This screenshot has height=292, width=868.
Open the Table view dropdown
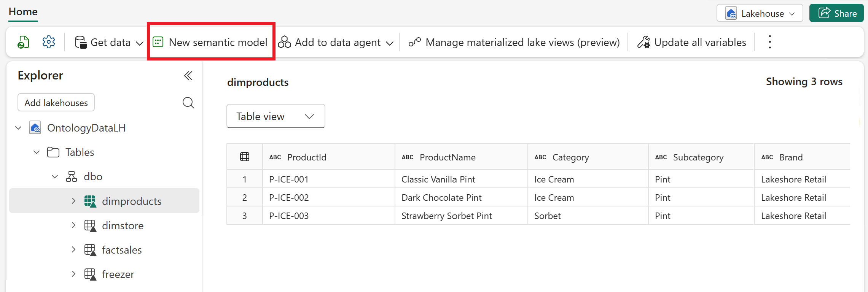(276, 116)
